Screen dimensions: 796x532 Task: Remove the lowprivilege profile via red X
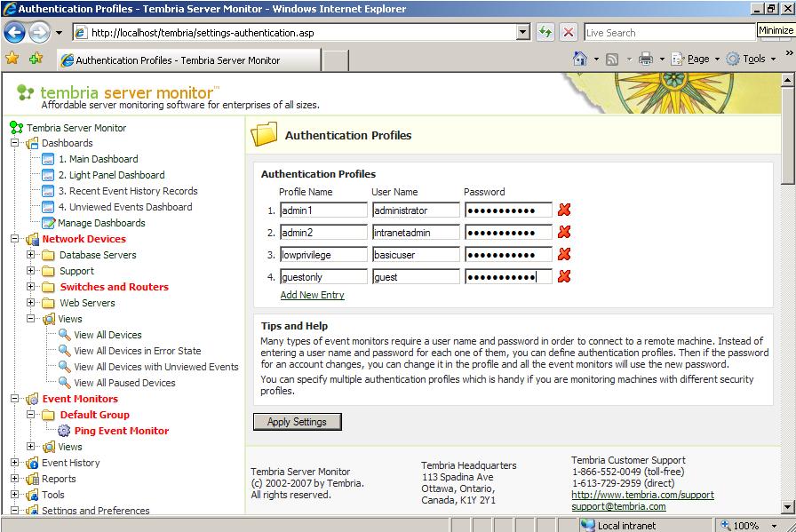click(564, 254)
